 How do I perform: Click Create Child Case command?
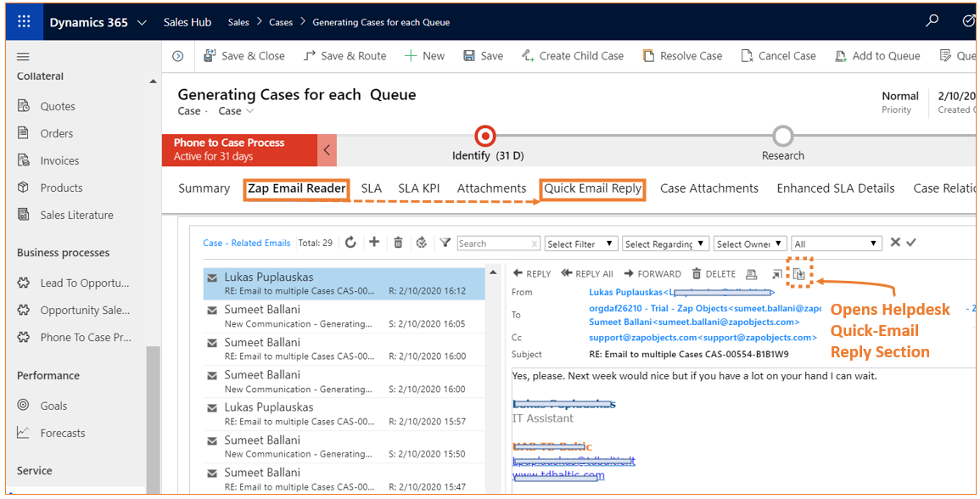coord(573,56)
